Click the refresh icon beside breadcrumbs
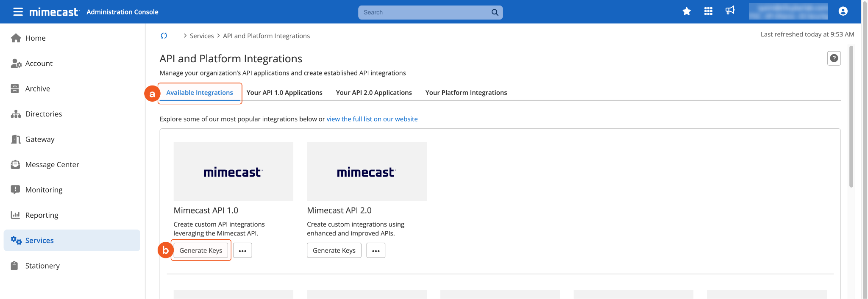The image size is (868, 299). (x=164, y=36)
